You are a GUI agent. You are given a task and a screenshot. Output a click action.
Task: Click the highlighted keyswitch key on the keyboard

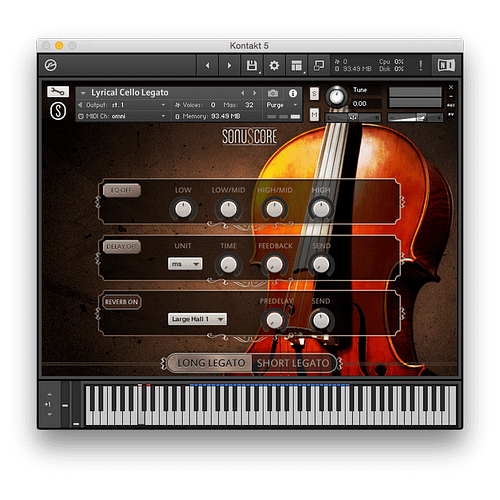pos(141,405)
